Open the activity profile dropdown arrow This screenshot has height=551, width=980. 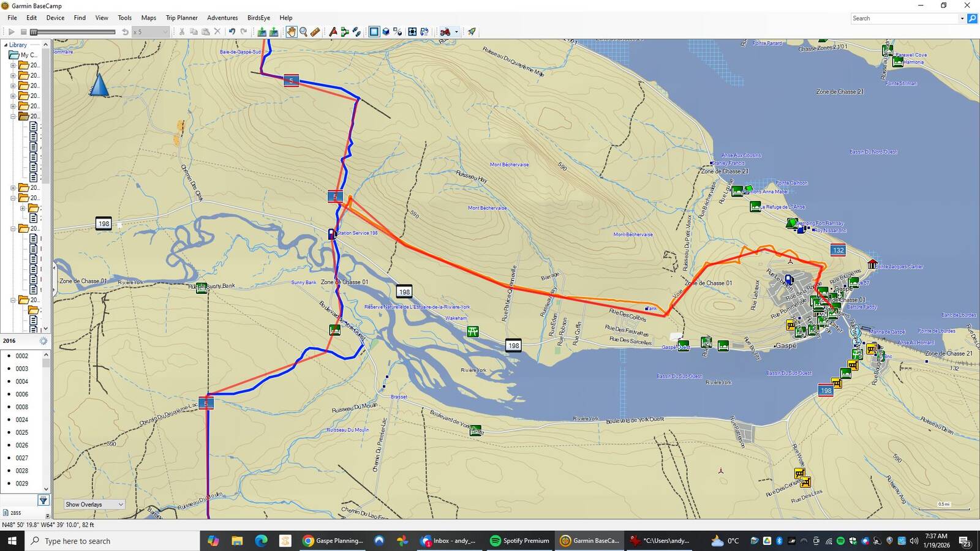coord(456,32)
